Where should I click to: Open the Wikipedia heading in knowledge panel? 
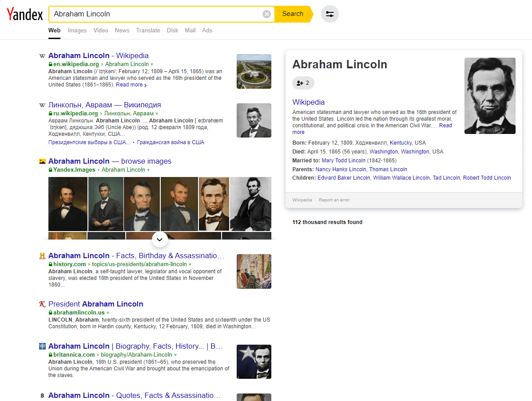[309, 102]
